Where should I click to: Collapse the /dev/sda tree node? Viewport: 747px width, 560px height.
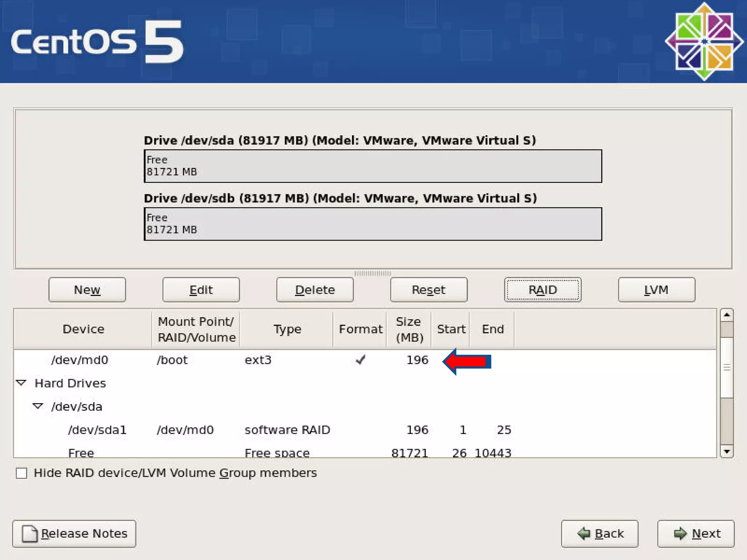38,406
